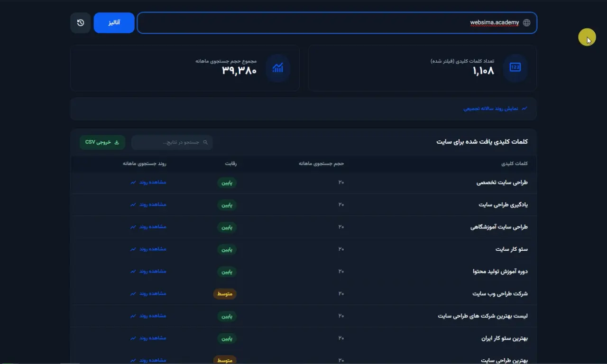Click trend icon beside شرکت طراحی وب سایت

[133, 294]
